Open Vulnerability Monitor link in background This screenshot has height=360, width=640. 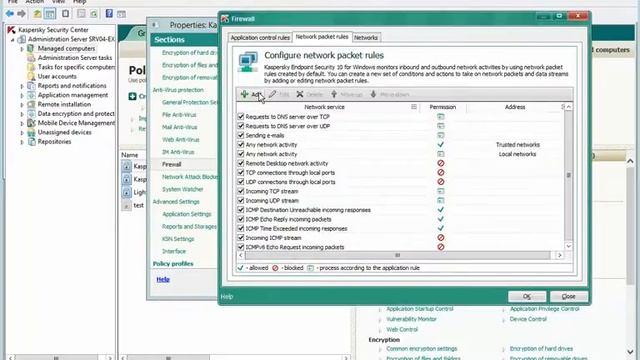pyautogui.click(x=411, y=319)
